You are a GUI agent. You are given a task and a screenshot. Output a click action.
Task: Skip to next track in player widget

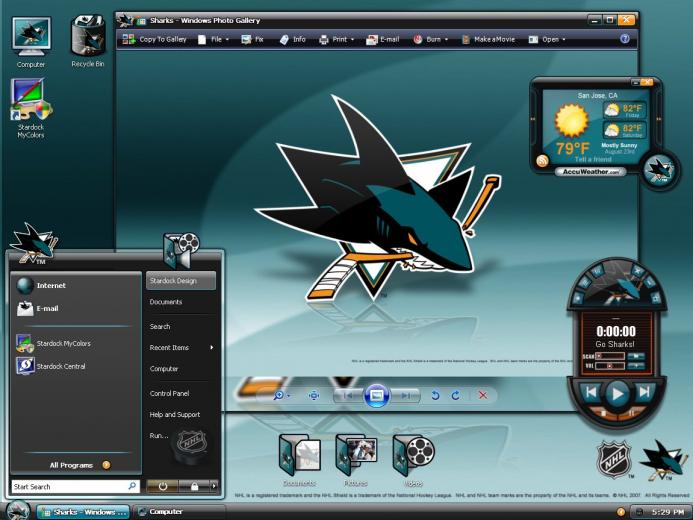coord(644,391)
